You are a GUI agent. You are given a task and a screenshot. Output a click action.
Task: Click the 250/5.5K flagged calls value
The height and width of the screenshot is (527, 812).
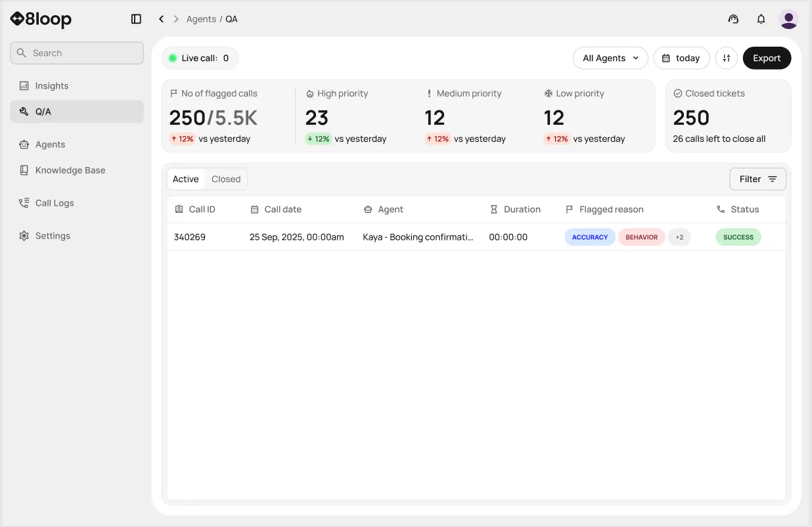[x=214, y=118]
